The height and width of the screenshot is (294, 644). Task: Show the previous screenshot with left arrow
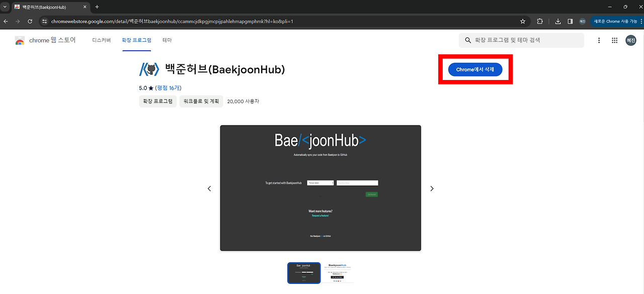pyautogui.click(x=209, y=188)
